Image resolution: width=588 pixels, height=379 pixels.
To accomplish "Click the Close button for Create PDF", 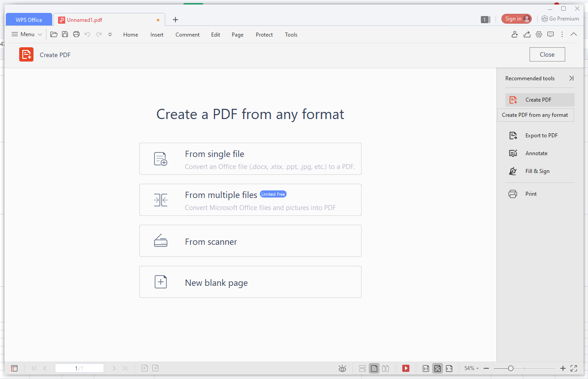I will [x=547, y=54].
